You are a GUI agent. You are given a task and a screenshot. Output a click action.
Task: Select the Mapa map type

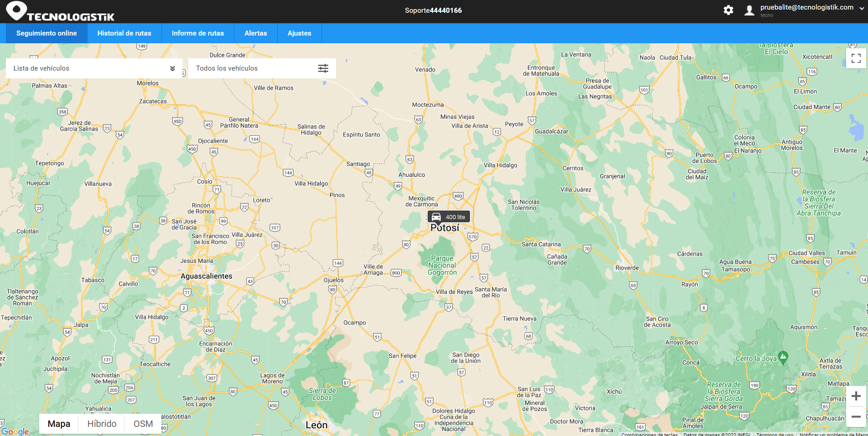tap(59, 424)
